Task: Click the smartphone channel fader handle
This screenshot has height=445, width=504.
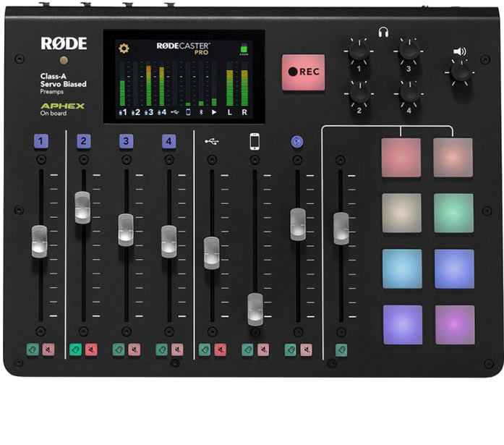Action: pyautogui.click(x=255, y=310)
